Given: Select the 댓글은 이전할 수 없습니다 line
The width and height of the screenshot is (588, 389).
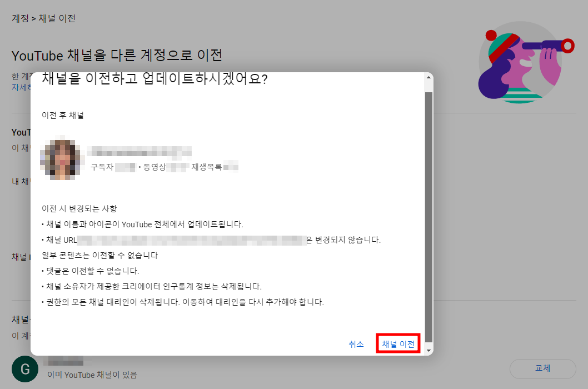Looking at the screenshot, I should click(x=91, y=271).
